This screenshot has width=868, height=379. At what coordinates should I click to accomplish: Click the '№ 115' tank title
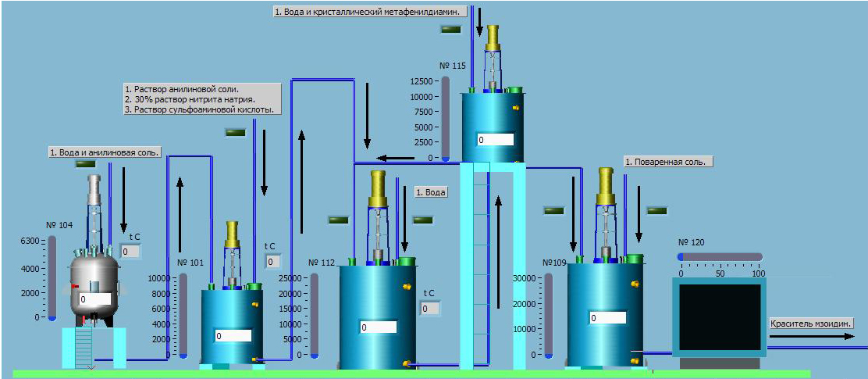tap(452, 66)
